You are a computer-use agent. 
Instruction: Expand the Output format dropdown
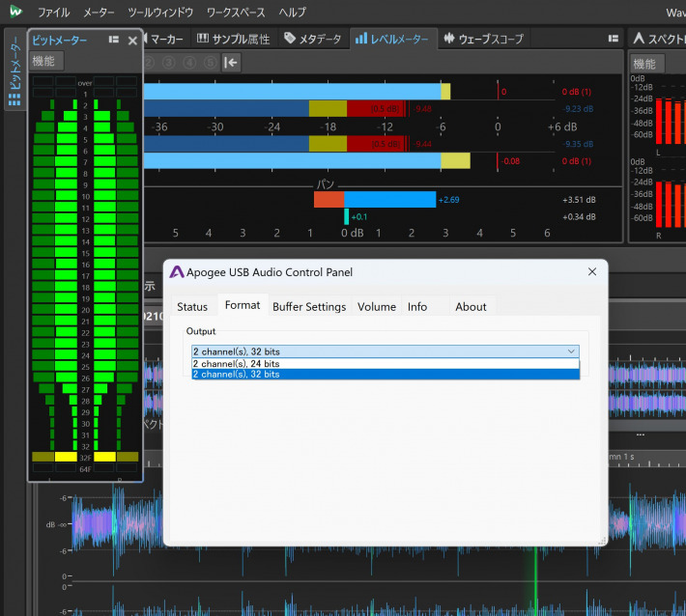coord(386,351)
